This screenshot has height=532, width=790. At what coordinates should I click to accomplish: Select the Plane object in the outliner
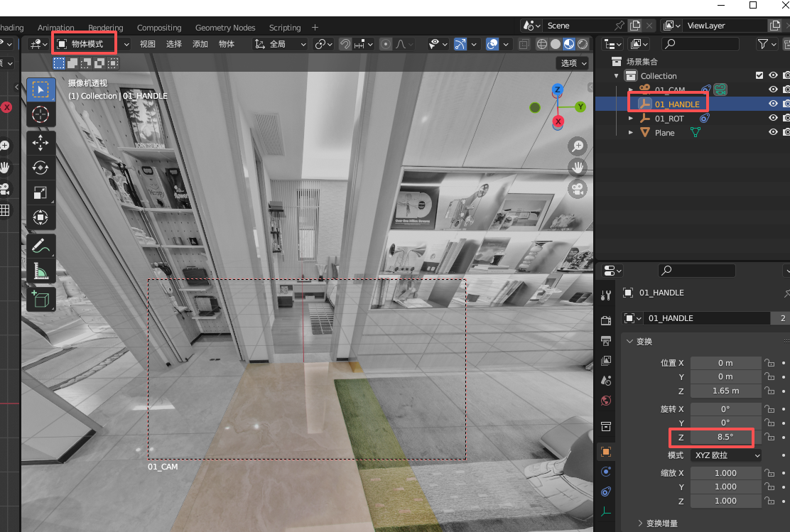click(664, 133)
